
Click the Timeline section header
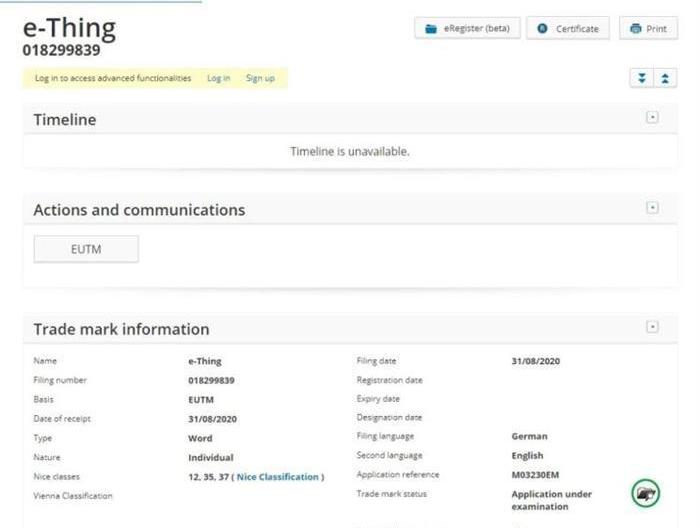coord(65,120)
